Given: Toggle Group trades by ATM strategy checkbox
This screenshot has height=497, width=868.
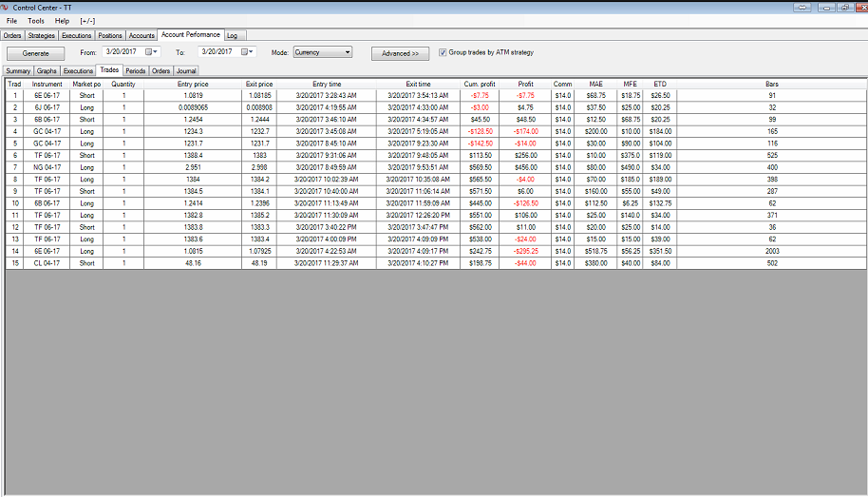Looking at the screenshot, I should (x=443, y=52).
